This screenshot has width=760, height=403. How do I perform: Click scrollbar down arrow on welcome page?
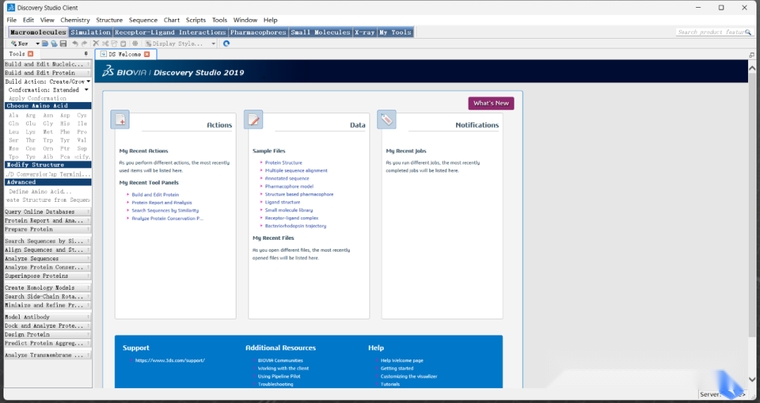pyautogui.click(x=752, y=379)
